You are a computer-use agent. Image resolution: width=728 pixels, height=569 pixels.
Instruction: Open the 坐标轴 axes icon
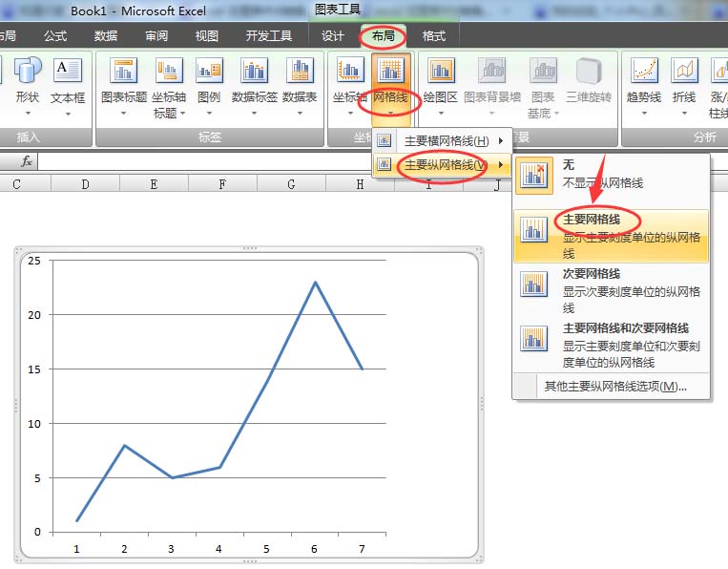pyautogui.click(x=349, y=70)
